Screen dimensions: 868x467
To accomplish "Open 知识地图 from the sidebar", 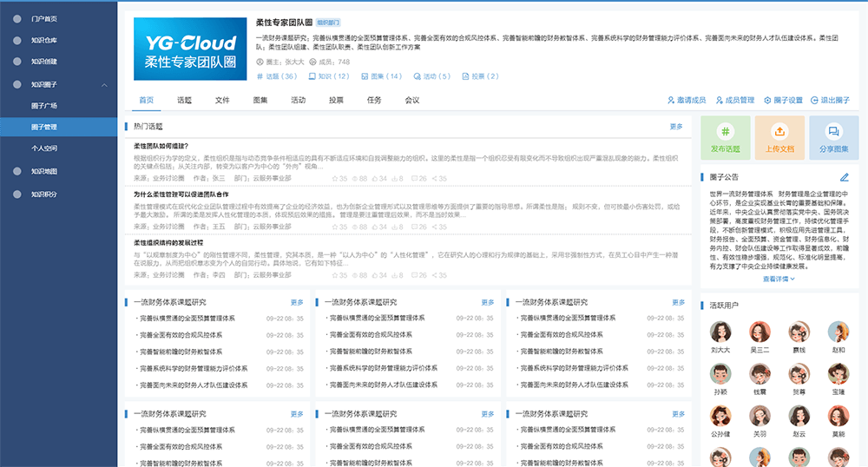I will pyautogui.click(x=43, y=171).
